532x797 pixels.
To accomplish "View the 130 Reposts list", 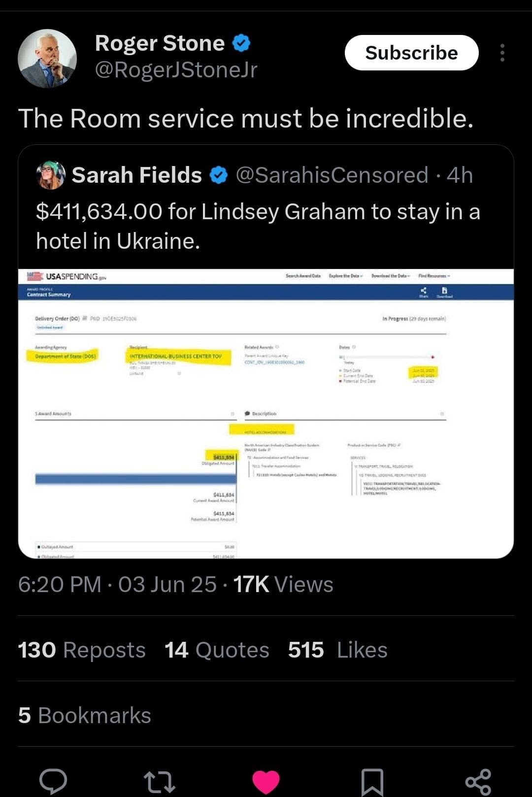I will pos(82,650).
